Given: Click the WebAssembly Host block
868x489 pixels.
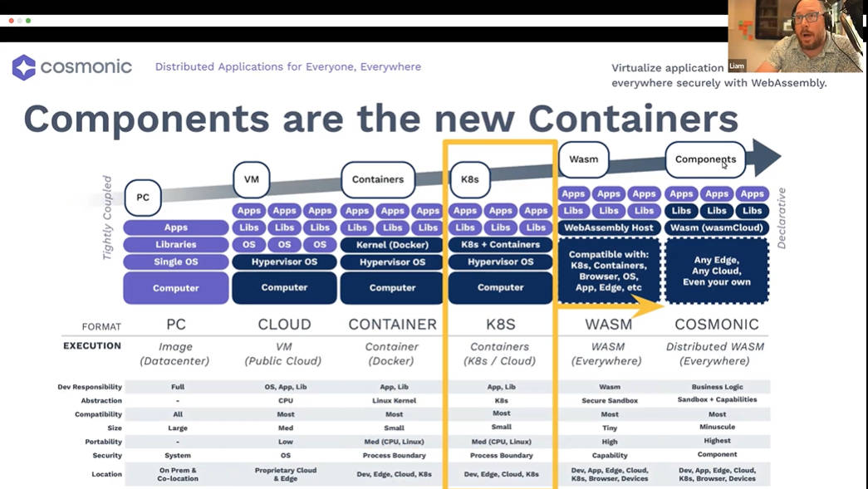Looking at the screenshot, I should [608, 227].
